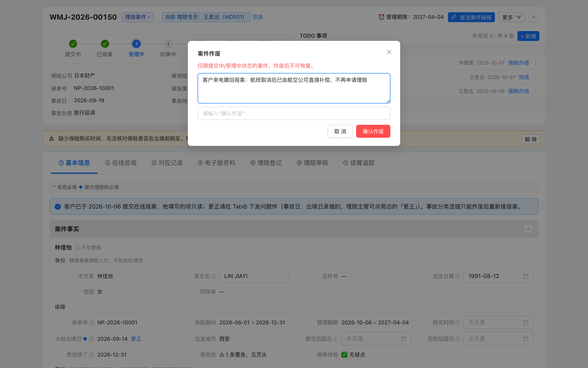This screenshot has height=368, width=588.
Task: Switch to 理赔登记 tab
Action: click(x=266, y=163)
